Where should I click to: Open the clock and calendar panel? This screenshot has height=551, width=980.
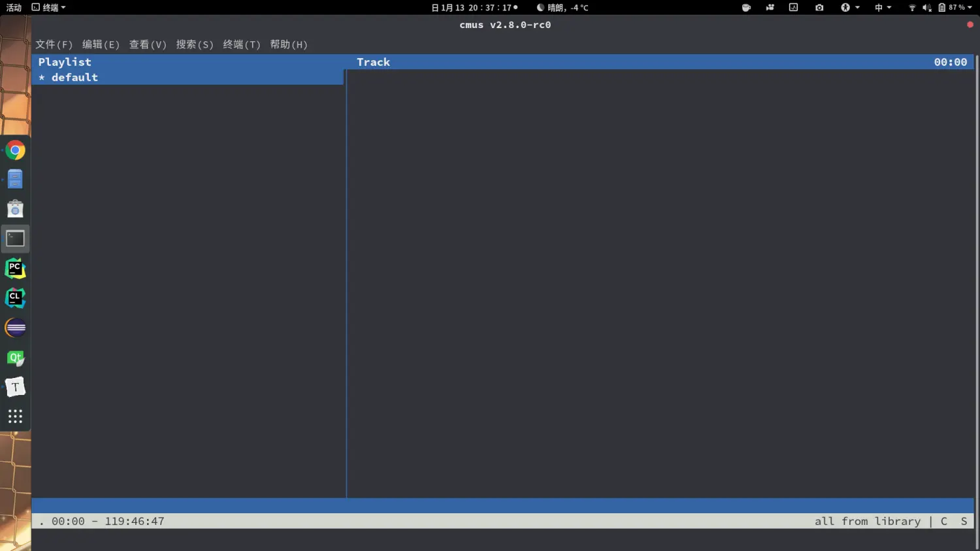click(474, 8)
